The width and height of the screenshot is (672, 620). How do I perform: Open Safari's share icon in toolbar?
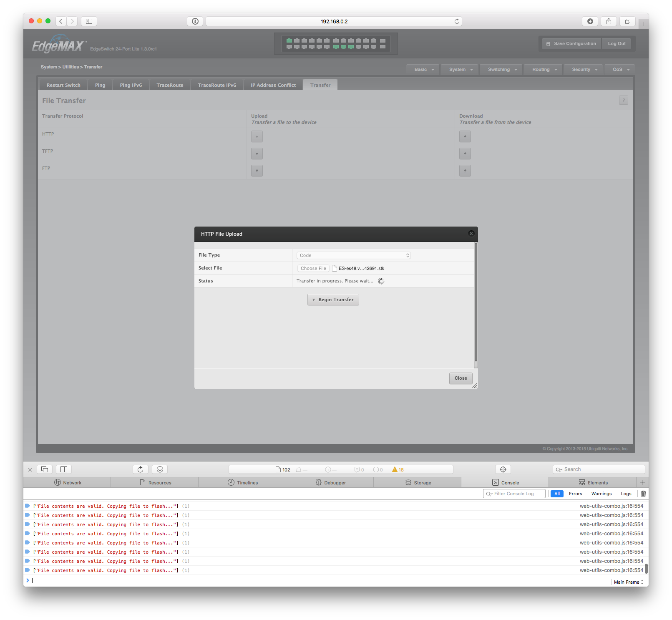(609, 21)
